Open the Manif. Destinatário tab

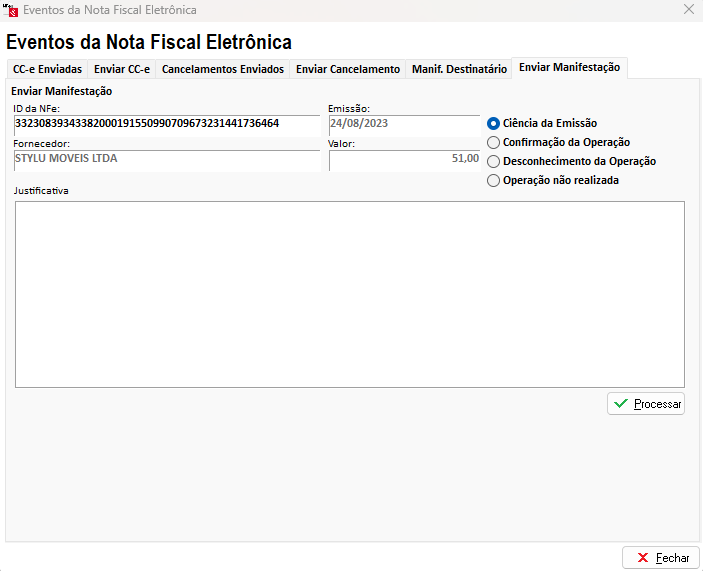[x=459, y=69]
